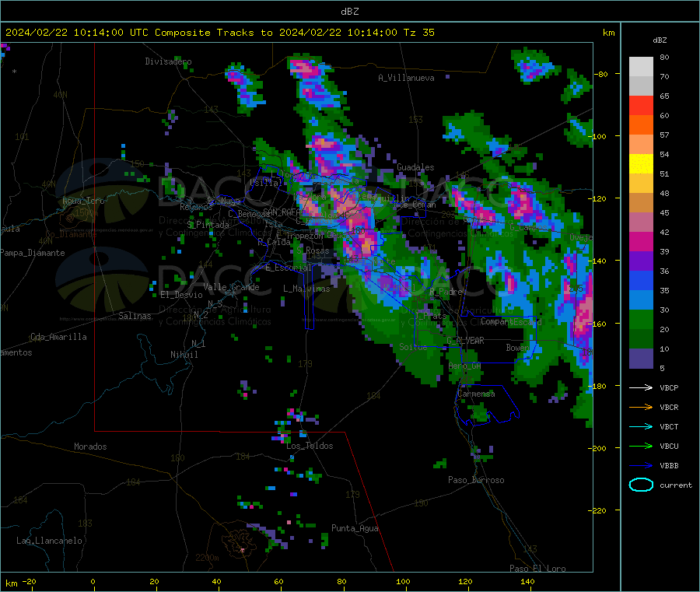700x592 pixels.
Task: Click the orange VBCR arrow in legend
Action: [x=641, y=407]
